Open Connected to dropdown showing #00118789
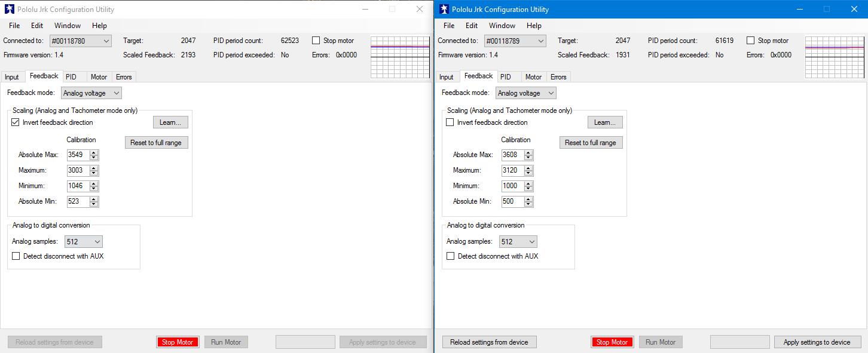The height and width of the screenshot is (353, 868). (x=515, y=41)
